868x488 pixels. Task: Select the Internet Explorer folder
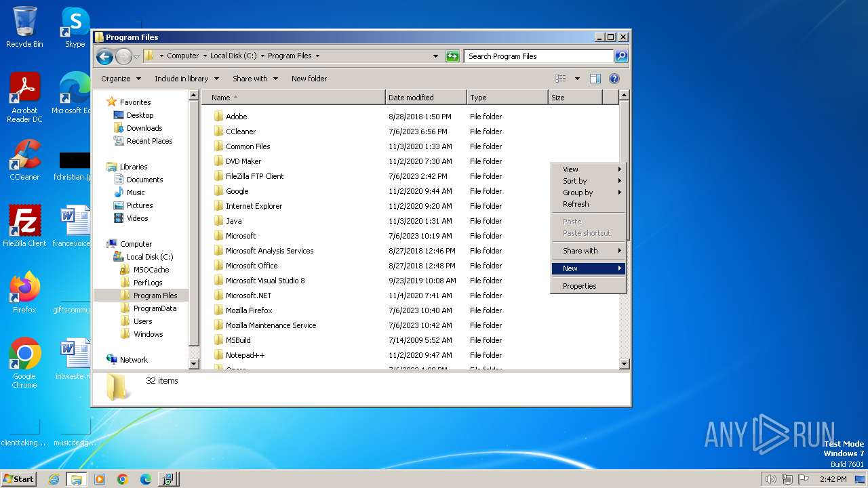click(x=254, y=206)
